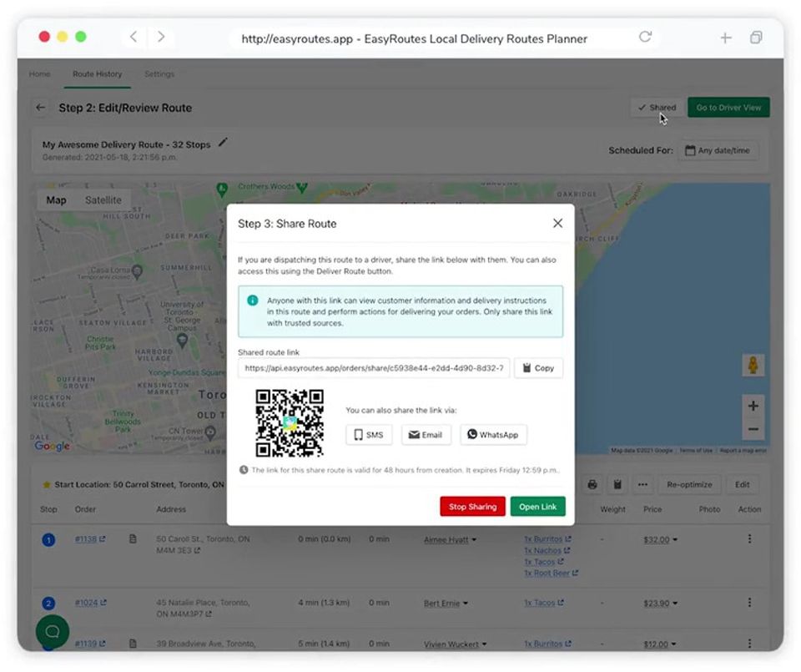The image size is (801, 672).
Task: Expand the Vivien Wuckert customer dropdown
Action: (x=455, y=644)
